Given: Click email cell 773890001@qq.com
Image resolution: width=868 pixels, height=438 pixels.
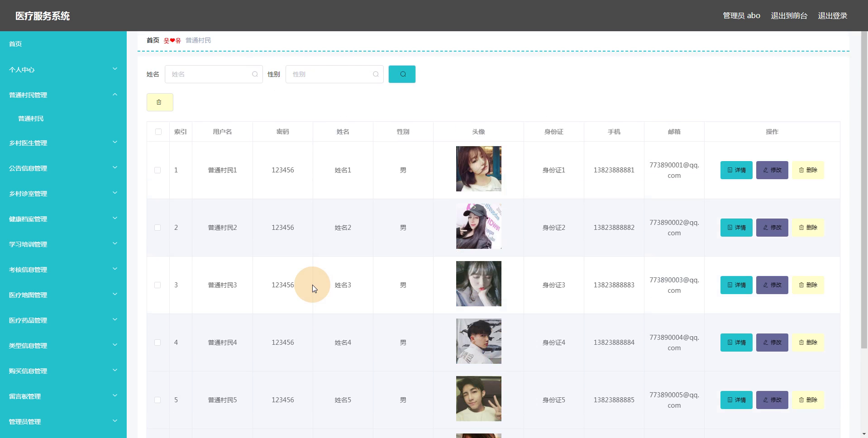Looking at the screenshot, I should click(674, 170).
